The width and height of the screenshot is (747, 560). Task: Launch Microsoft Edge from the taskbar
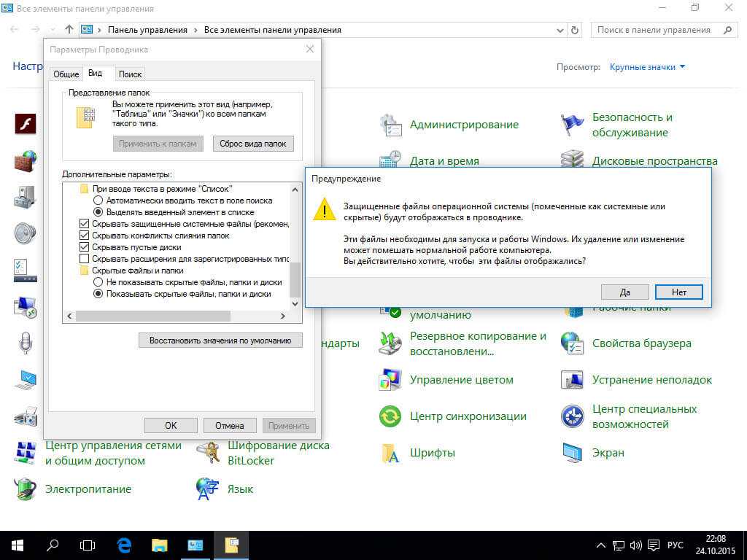tap(125, 545)
